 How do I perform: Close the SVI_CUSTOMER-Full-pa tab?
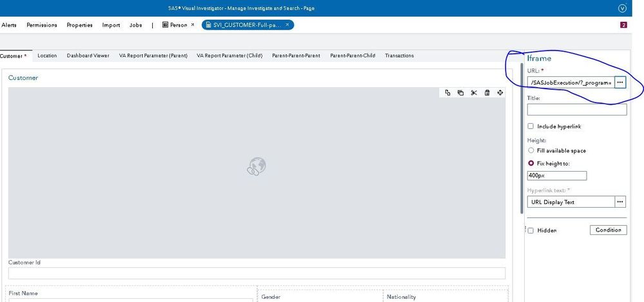[287, 25]
